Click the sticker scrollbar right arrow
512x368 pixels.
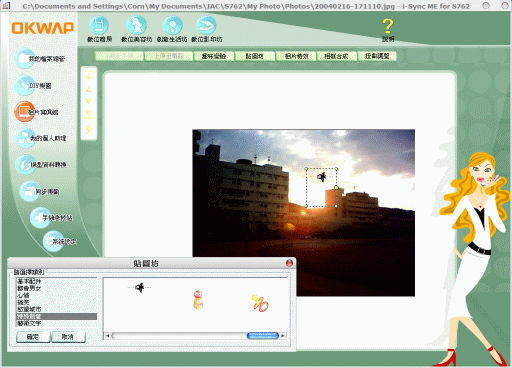tap(283, 336)
